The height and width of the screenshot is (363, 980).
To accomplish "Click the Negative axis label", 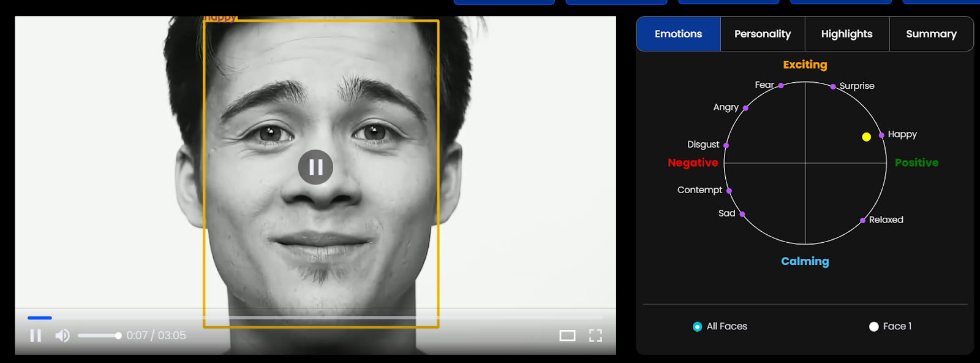I will pyautogui.click(x=693, y=162).
